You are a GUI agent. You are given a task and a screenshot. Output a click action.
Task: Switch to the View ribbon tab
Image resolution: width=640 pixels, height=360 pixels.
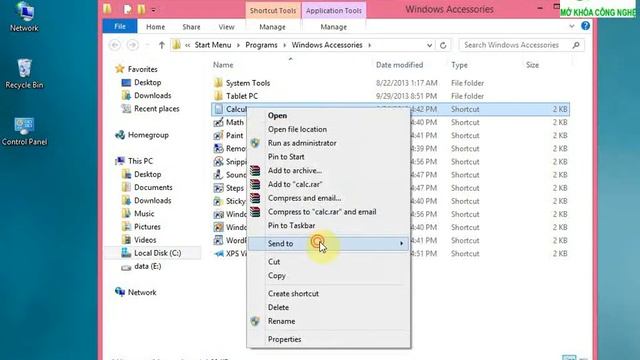226,27
